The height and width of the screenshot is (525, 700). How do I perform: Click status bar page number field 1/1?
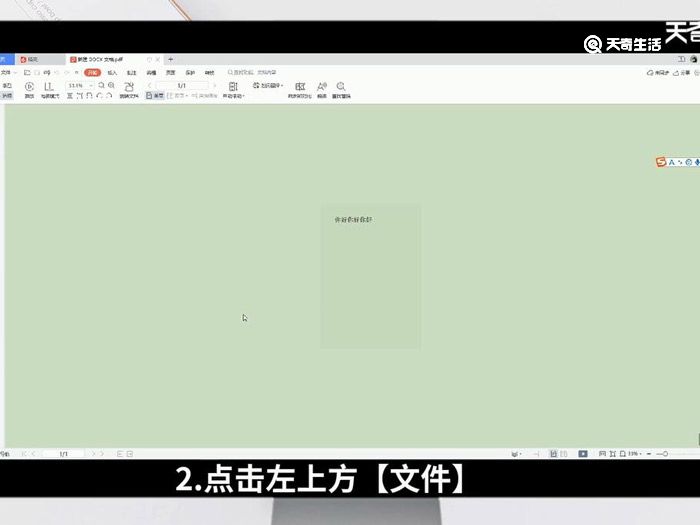[x=63, y=454]
